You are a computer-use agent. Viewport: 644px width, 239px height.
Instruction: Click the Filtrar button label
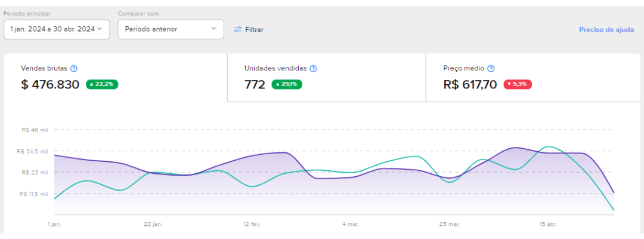[x=254, y=30]
